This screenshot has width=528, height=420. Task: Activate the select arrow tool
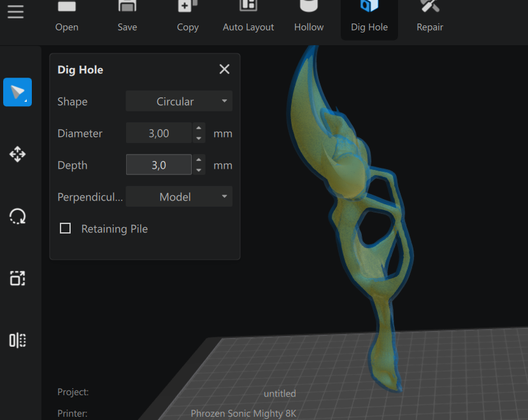(x=17, y=92)
